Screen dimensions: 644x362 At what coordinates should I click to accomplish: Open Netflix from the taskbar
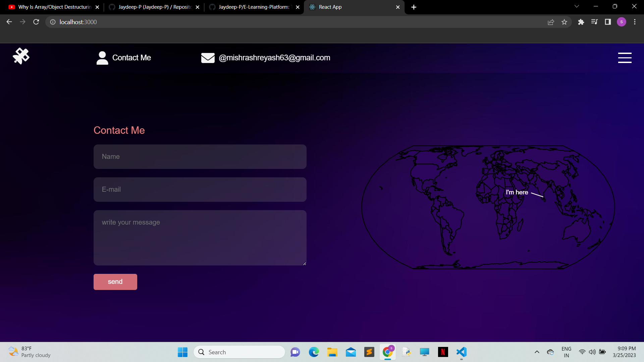(443, 352)
